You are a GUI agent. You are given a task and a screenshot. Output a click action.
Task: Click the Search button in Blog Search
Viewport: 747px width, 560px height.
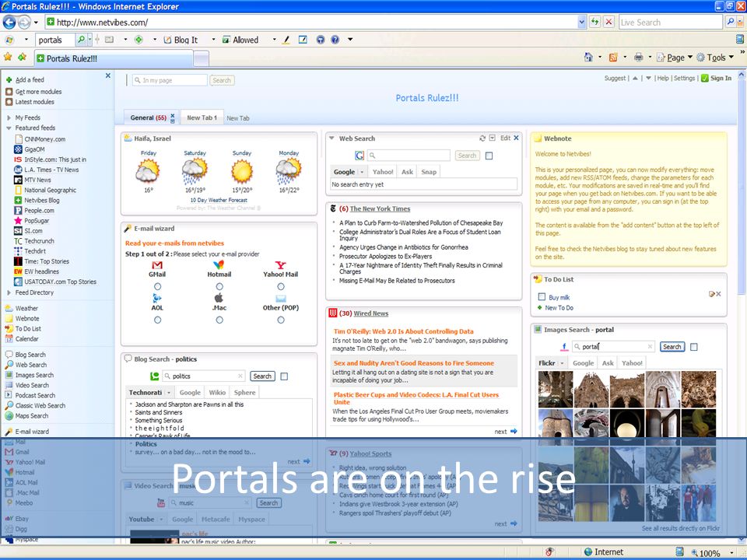pyautogui.click(x=262, y=376)
